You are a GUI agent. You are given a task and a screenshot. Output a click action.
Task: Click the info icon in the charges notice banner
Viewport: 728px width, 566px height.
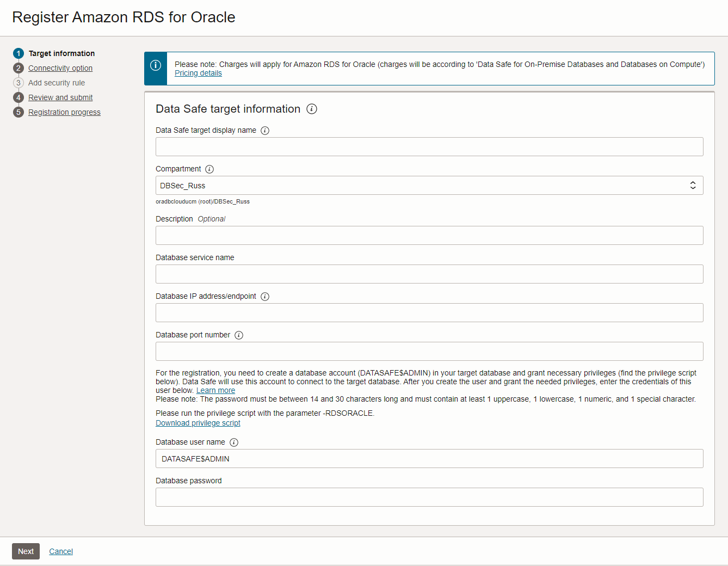tap(156, 64)
